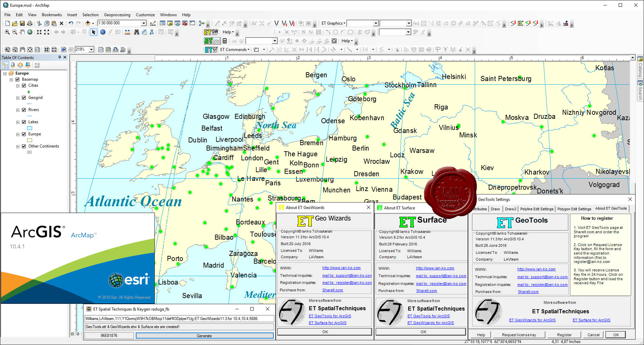The image size is (644, 345).
Task: Open the ET Surface layer combo box
Action: [x=262, y=41]
